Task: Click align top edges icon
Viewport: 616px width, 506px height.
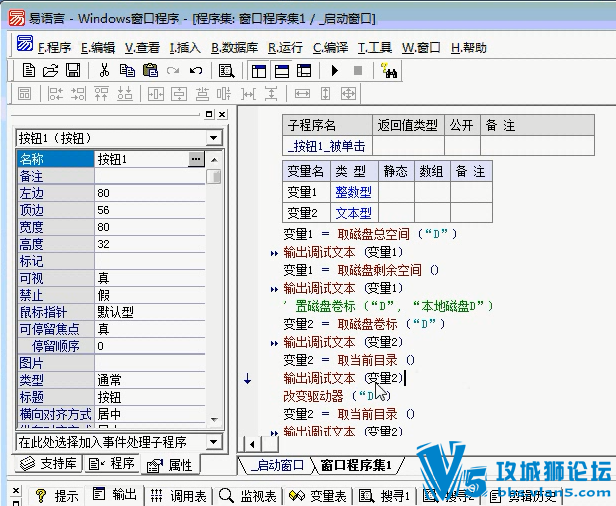Action: (x=101, y=94)
